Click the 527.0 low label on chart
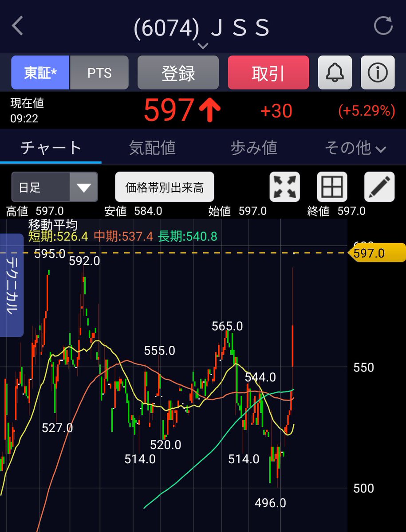The height and width of the screenshot is (532, 406). coord(57,428)
